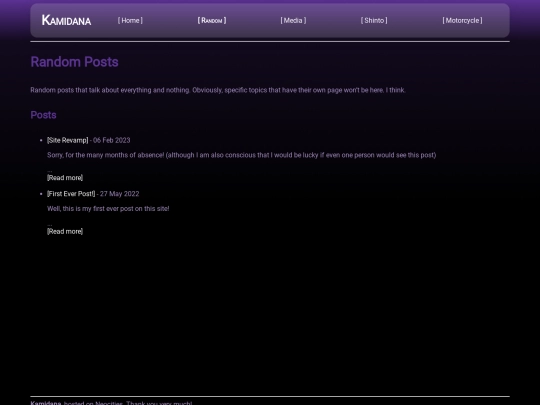Click the bullet beside Site Revamp post
The width and height of the screenshot is (540, 405).
pos(41,140)
